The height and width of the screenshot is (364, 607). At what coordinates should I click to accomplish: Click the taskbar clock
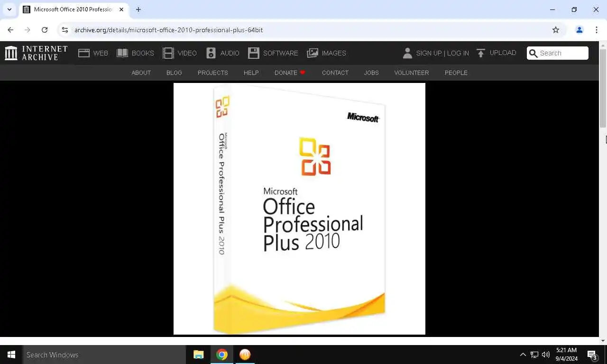click(566, 355)
